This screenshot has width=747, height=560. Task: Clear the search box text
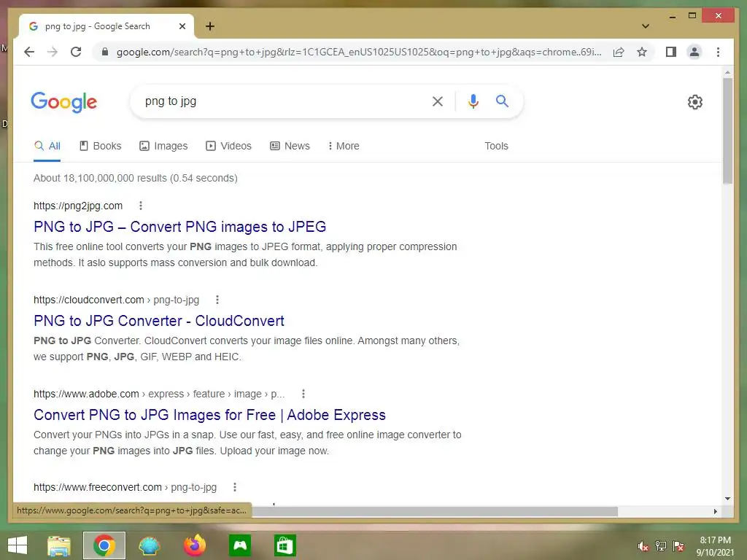tap(438, 101)
